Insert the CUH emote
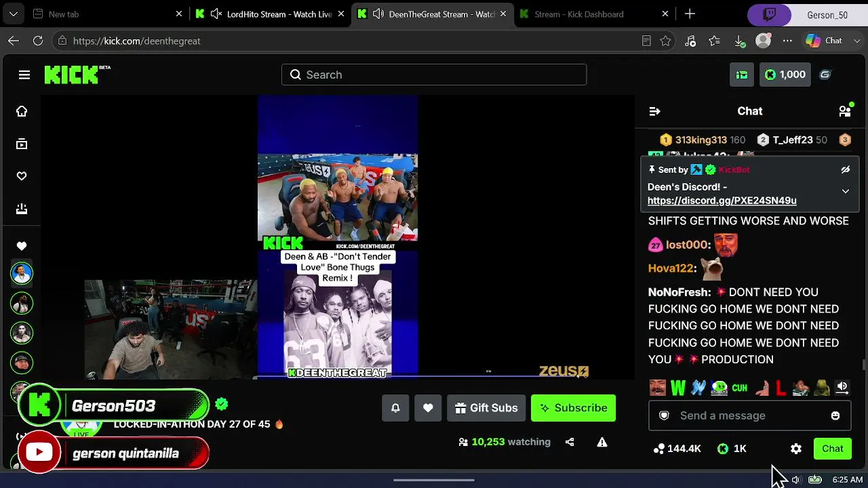This screenshot has height=488, width=868. (x=740, y=388)
